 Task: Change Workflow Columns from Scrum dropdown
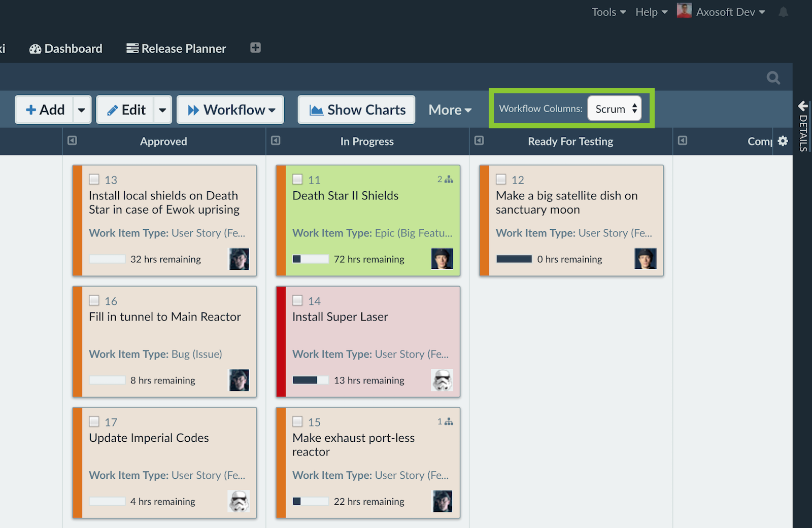point(614,109)
